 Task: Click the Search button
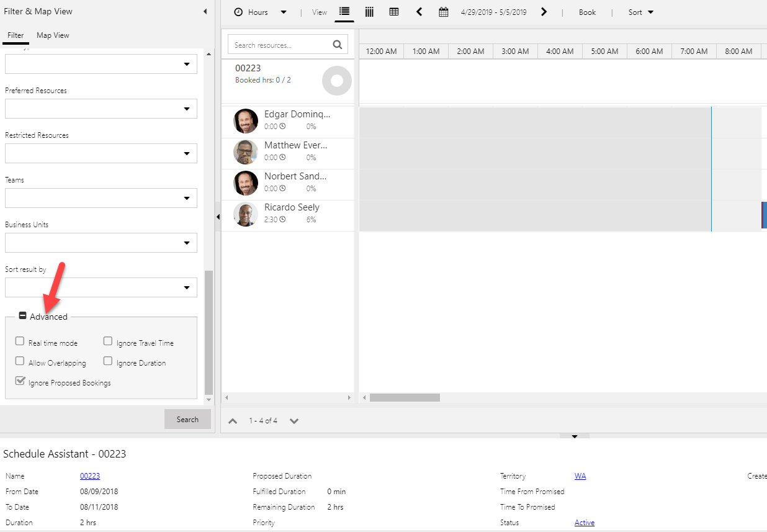(187, 419)
